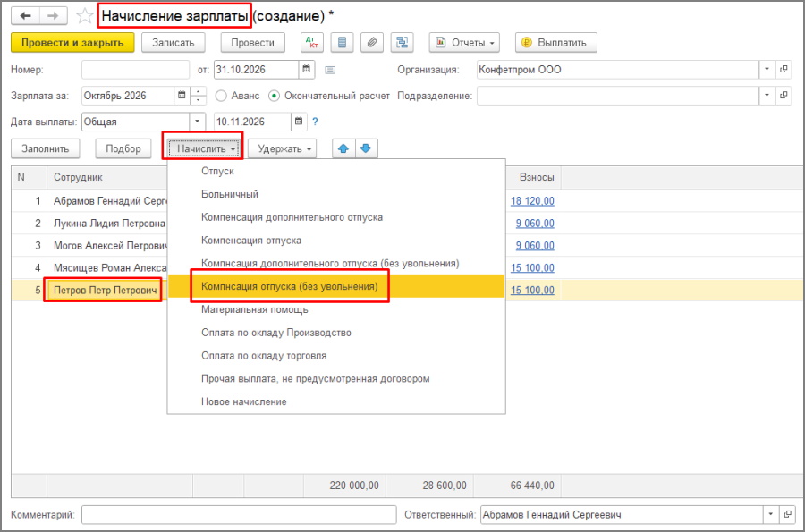Open the Удержать dropdown menu
Image resolution: width=805 pixels, height=532 pixels.
(x=283, y=148)
